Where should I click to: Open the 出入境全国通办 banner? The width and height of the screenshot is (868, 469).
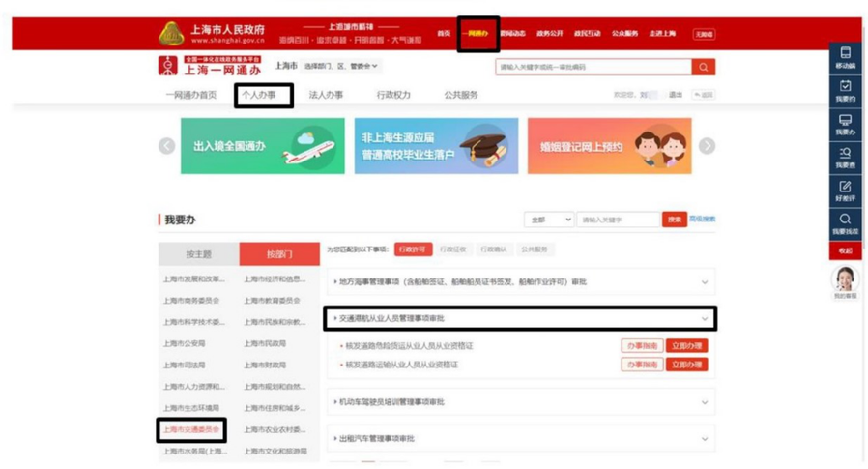tap(262, 146)
